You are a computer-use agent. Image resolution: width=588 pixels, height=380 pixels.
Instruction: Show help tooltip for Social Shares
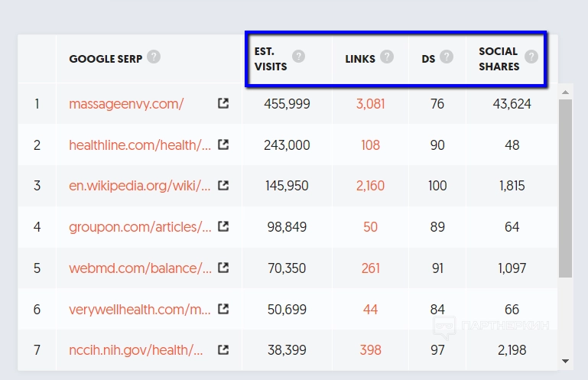[x=531, y=57]
